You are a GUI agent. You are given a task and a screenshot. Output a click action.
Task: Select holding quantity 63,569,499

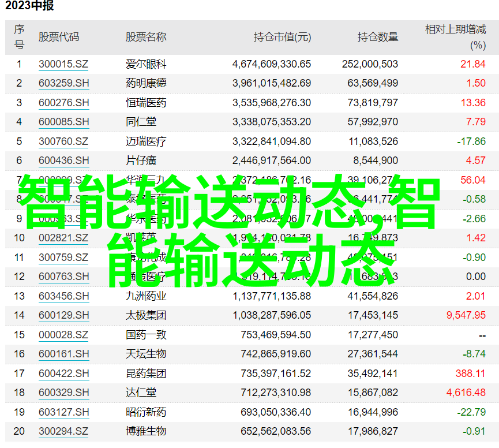pyautogui.click(x=373, y=84)
